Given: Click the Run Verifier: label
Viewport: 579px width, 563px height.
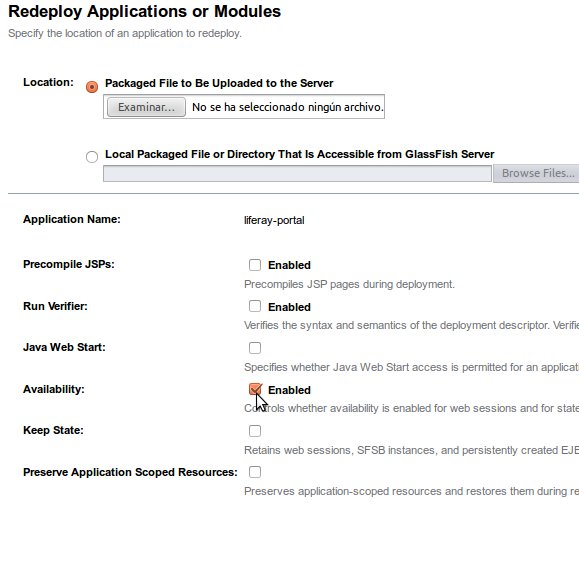Looking at the screenshot, I should coord(55,306).
